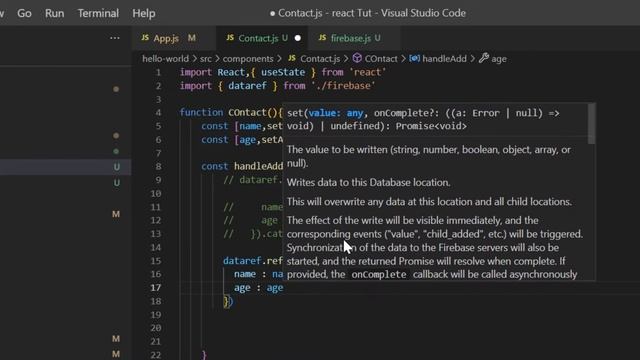Click 'useState' in the import line
Screen dimensions: 640x360
point(283,72)
